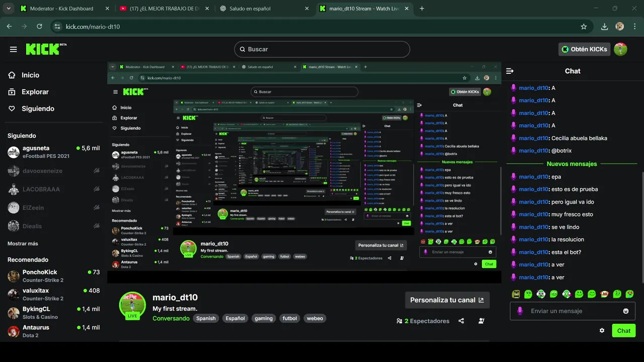Click the gaming tag

coord(264,318)
